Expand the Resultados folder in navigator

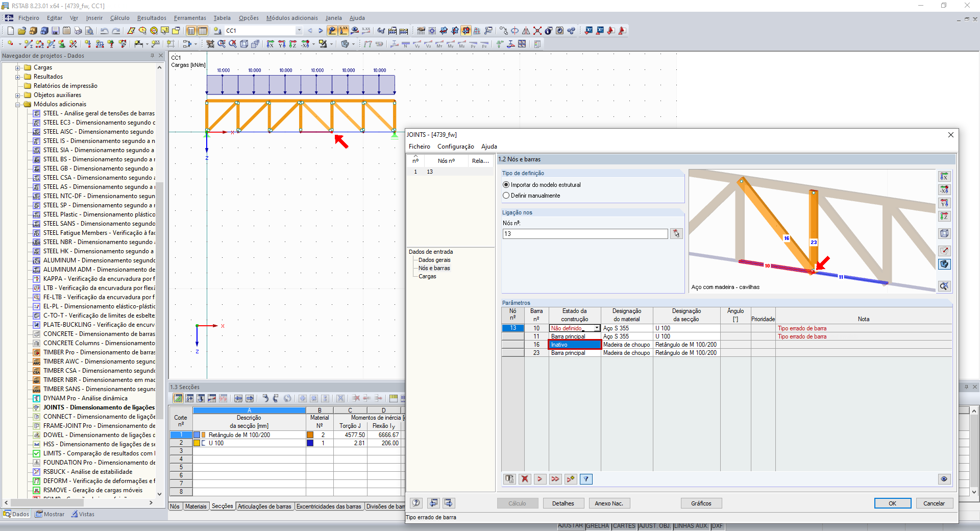click(18, 77)
